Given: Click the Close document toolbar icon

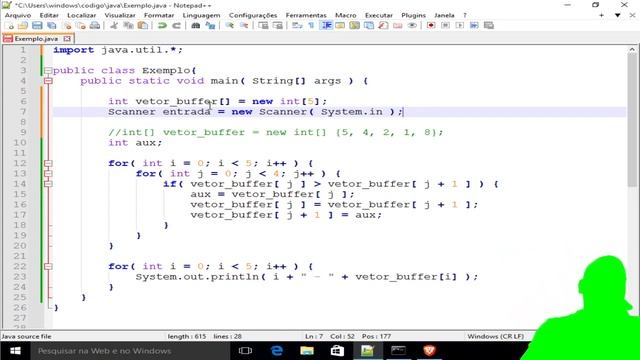Looking at the screenshot, I should pos(67,26).
